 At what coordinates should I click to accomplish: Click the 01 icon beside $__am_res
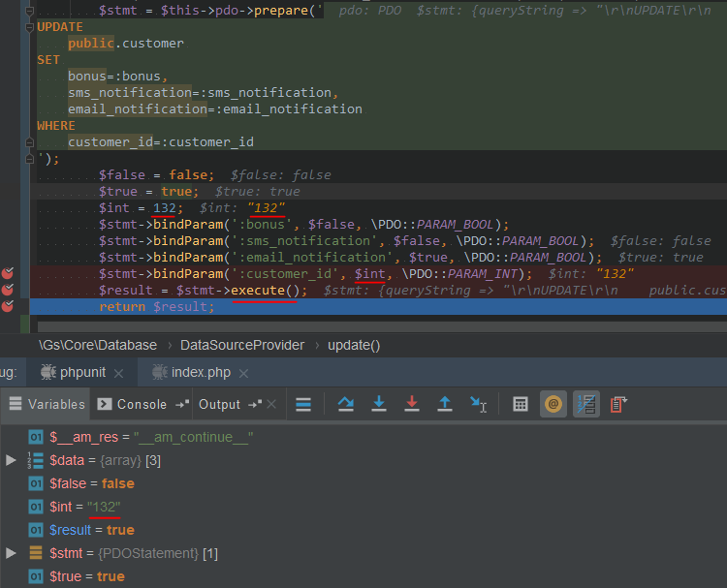click(x=36, y=437)
